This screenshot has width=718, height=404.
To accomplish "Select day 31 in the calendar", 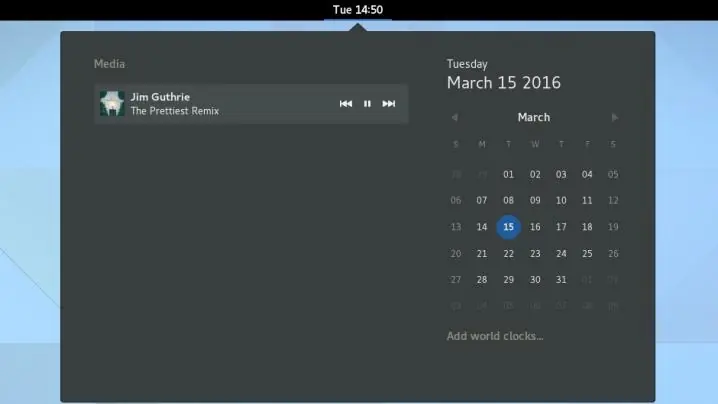I will coord(561,279).
